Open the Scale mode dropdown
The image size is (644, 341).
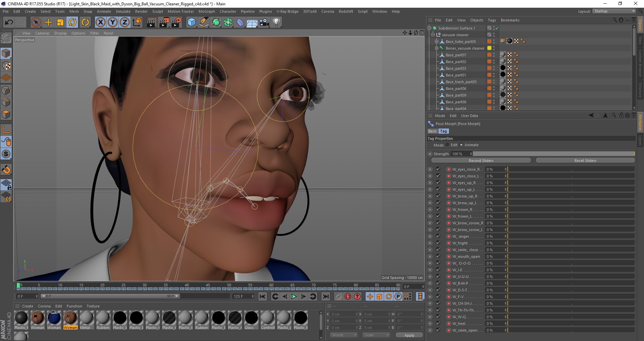coord(376,335)
